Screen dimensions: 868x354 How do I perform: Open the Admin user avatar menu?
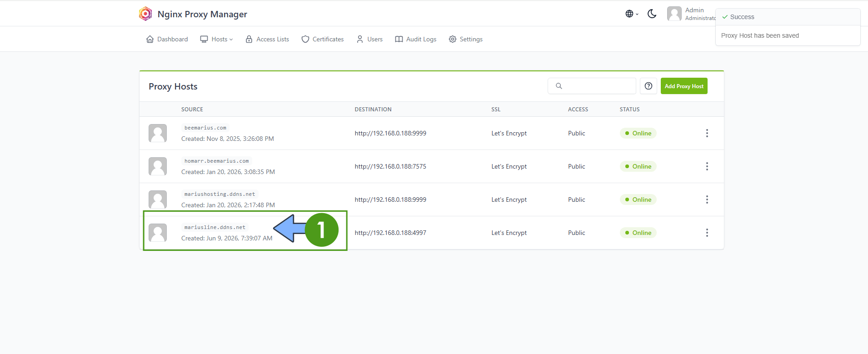(674, 14)
